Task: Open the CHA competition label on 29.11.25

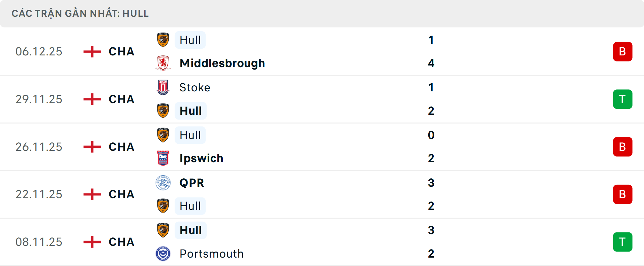Action: click(121, 99)
